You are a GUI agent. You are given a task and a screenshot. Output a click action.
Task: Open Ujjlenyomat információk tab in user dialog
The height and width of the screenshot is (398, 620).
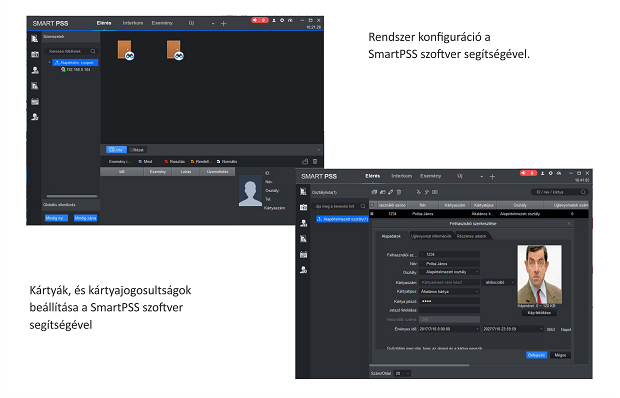click(431, 236)
